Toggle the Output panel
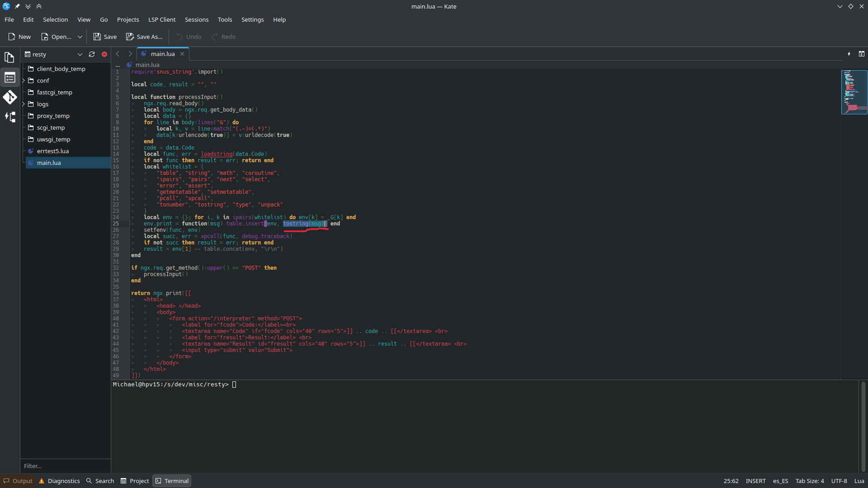The width and height of the screenshot is (868, 488). tap(18, 481)
